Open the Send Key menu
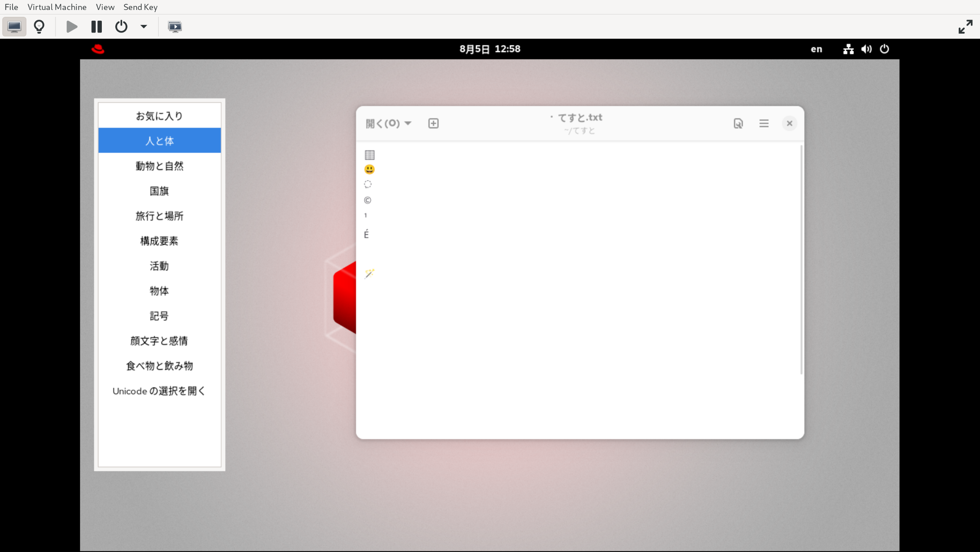Viewport: 980px width, 552px height. 140,7
